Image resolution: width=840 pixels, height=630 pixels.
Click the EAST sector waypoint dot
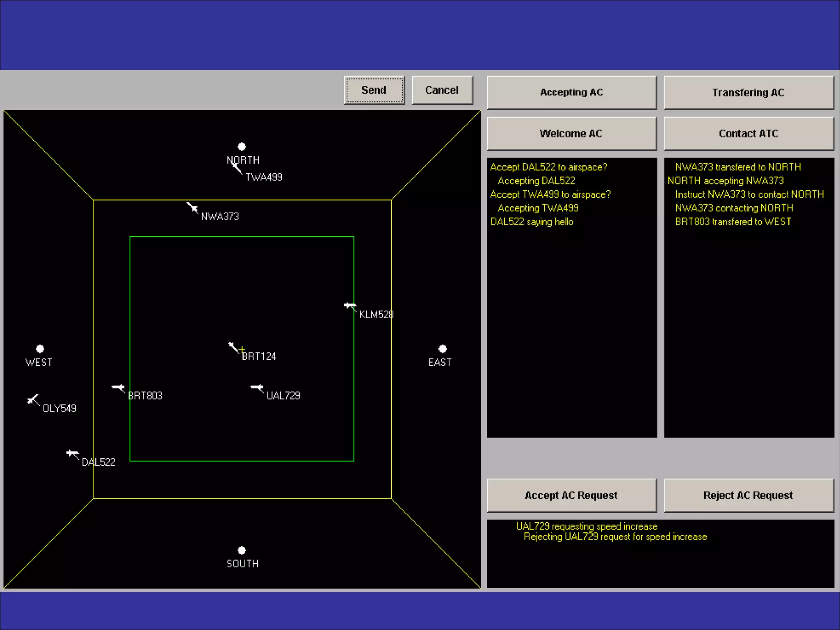click(443, 349)
